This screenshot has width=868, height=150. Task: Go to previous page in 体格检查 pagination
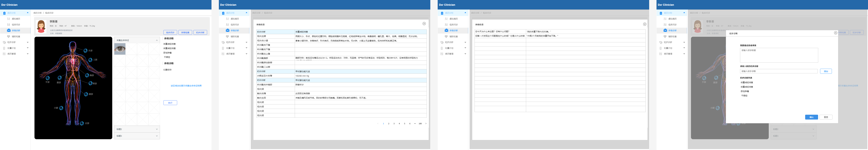click(x=378, y=123)
